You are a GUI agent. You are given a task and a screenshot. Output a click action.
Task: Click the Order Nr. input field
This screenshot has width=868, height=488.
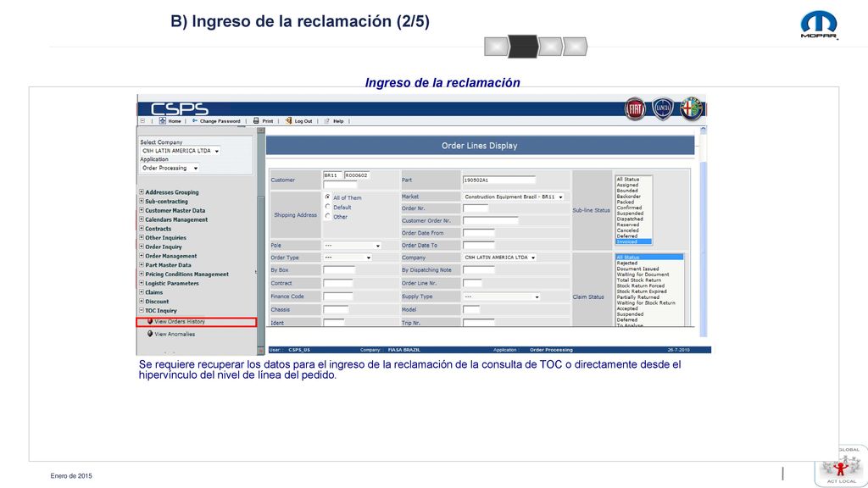pos(476,208)
